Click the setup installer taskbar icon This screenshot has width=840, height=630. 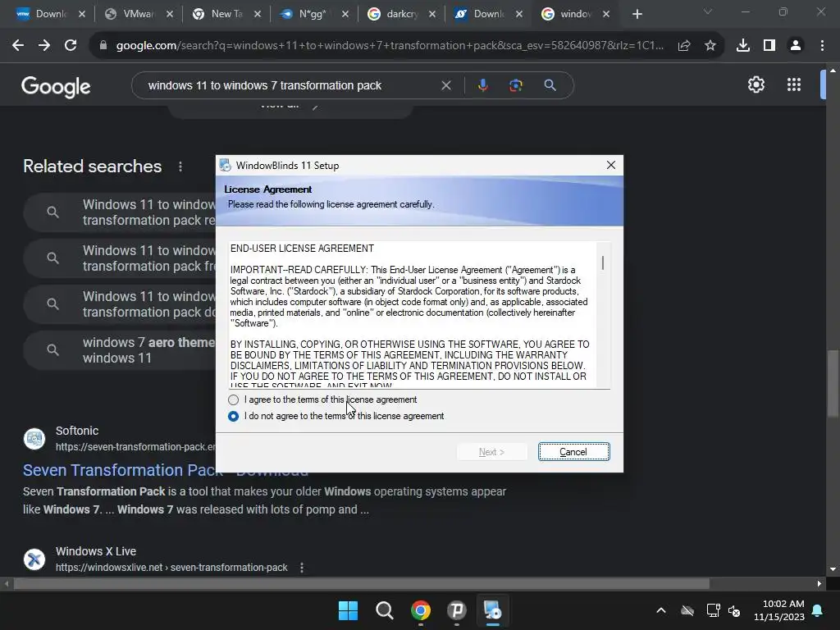[x=492, y=610]
